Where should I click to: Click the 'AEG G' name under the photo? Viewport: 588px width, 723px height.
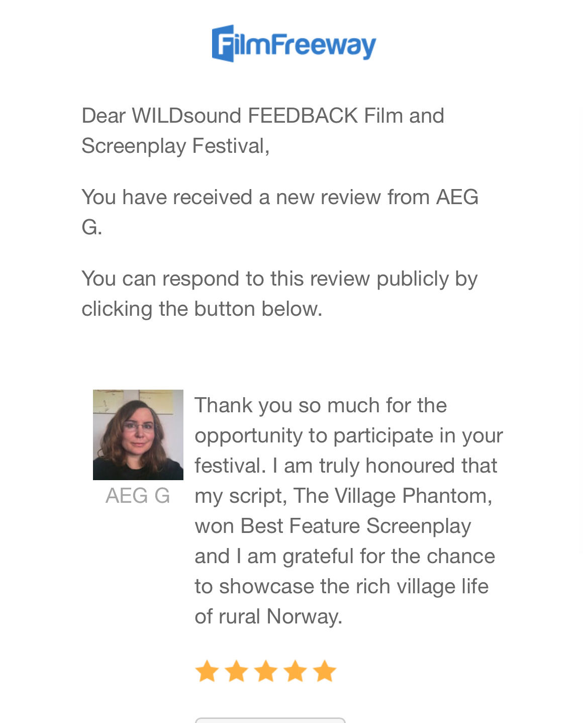click(138, 496)
